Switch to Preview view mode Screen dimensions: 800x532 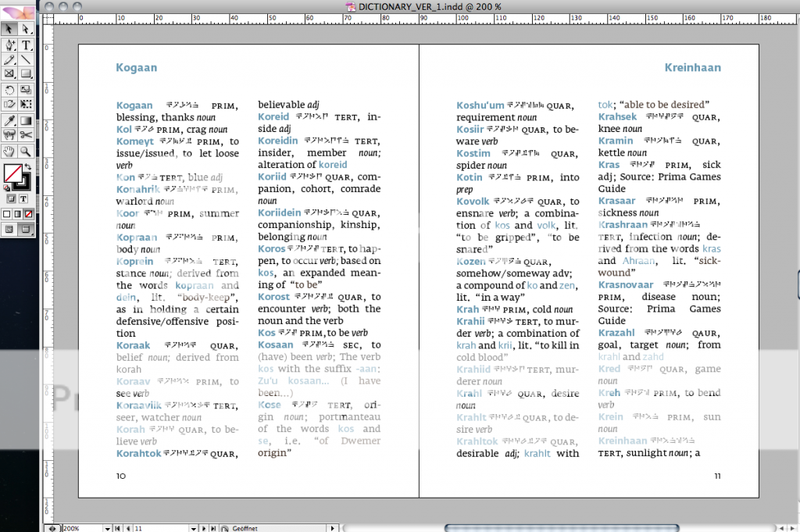[x=25, y=229]
